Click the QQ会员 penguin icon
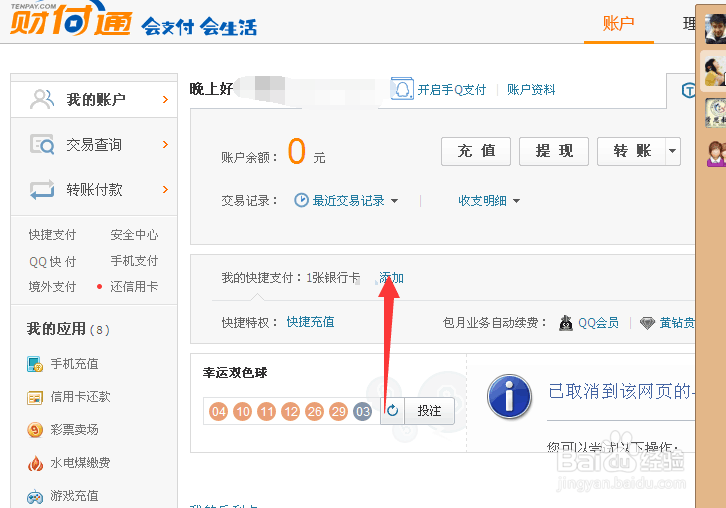The image size is (726, 508). coord(565,323)
